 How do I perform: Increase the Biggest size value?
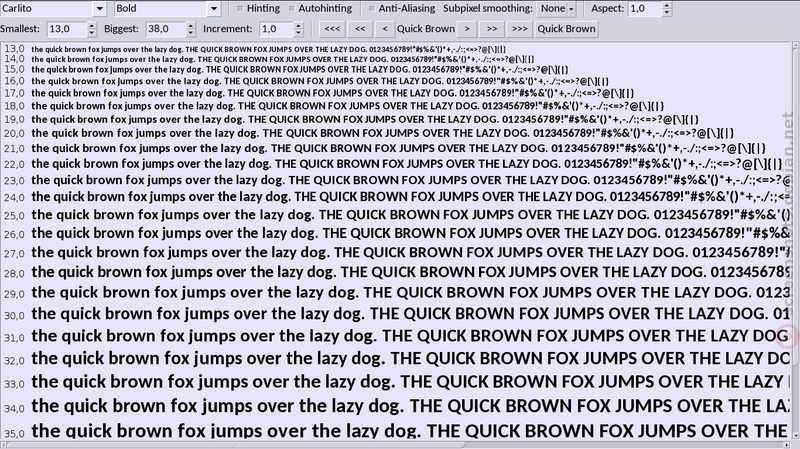point(190,25)
